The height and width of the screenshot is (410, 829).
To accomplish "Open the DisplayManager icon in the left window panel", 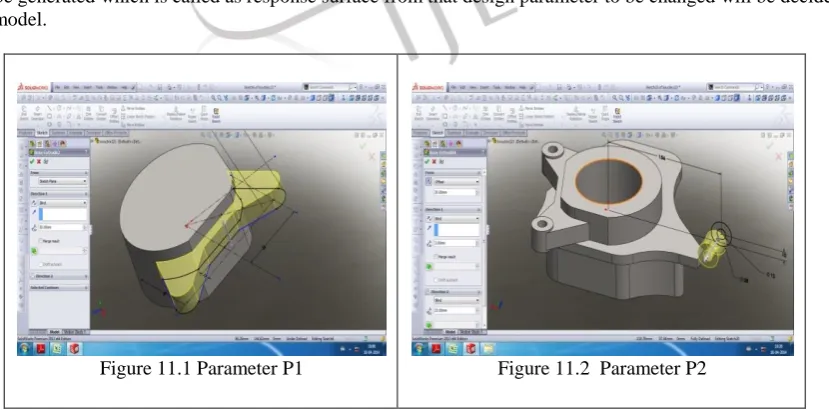I will coord(62,143).
